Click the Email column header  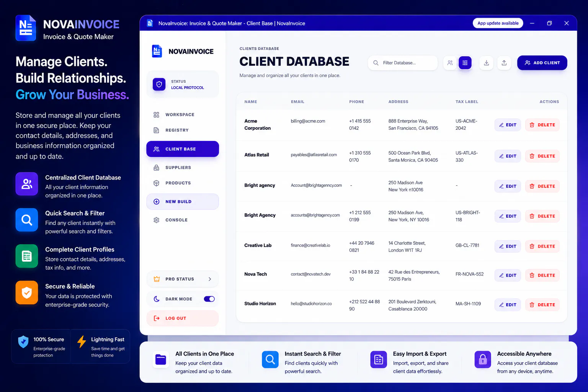click(x=297, y=102)
